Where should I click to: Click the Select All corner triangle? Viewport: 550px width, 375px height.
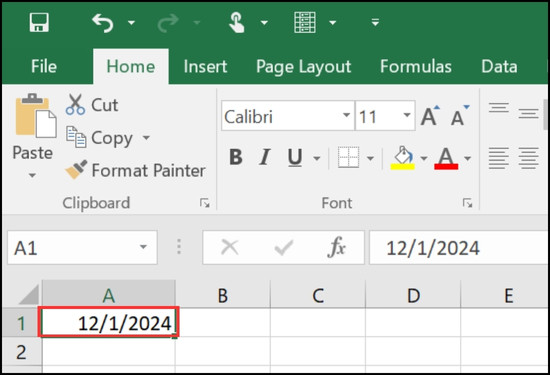pos(29,294)
